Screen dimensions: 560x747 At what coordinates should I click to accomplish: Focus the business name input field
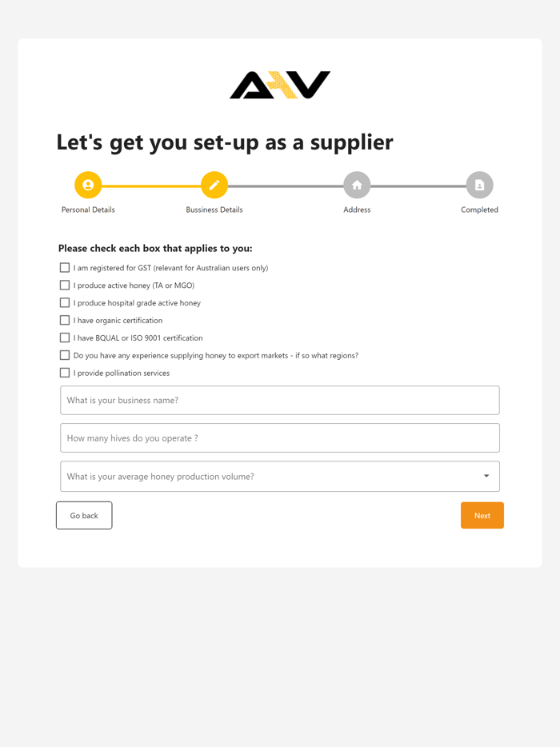(x=280, y=401)
